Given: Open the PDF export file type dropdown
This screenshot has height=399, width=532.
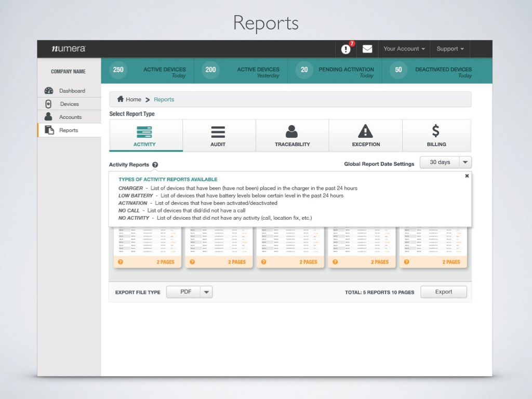Looking at the screenshot, I should 189,292.
